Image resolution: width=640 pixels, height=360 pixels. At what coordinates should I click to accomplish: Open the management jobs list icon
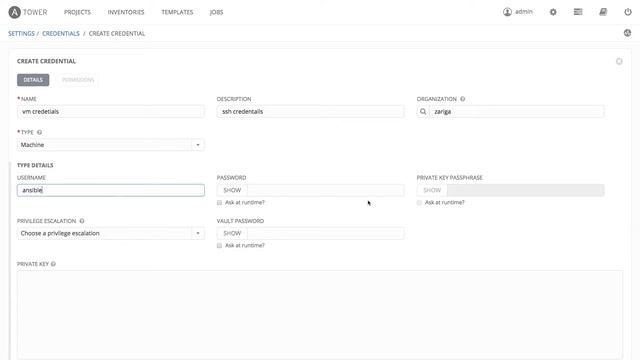tap(578, 12)
